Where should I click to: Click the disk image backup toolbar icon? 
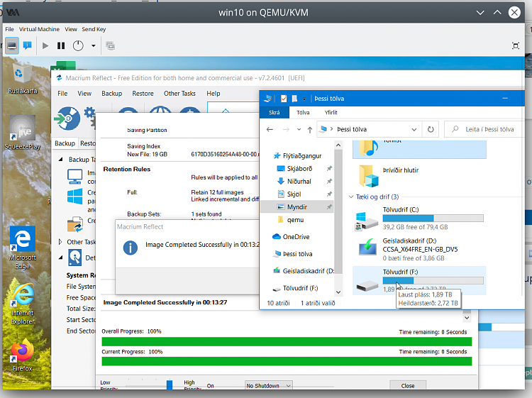[x=67, y=118]
